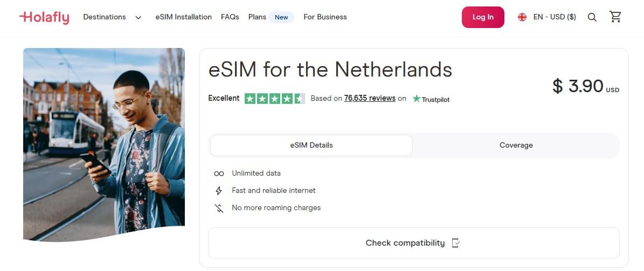Open the search magnifier icon
The width and height of the screenshot is (644, 271).
click(x=592, y=17)
